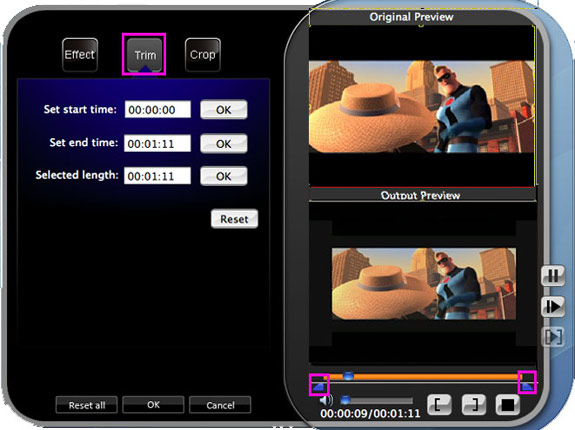This screenshot has height=430, width=575.
Task: Select the Trim tab
Action: coord(144,55)
